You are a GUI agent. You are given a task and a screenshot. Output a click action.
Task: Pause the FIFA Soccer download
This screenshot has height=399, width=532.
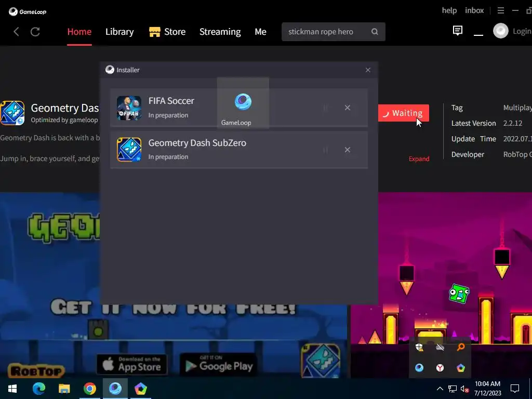(x=325, y=108)
